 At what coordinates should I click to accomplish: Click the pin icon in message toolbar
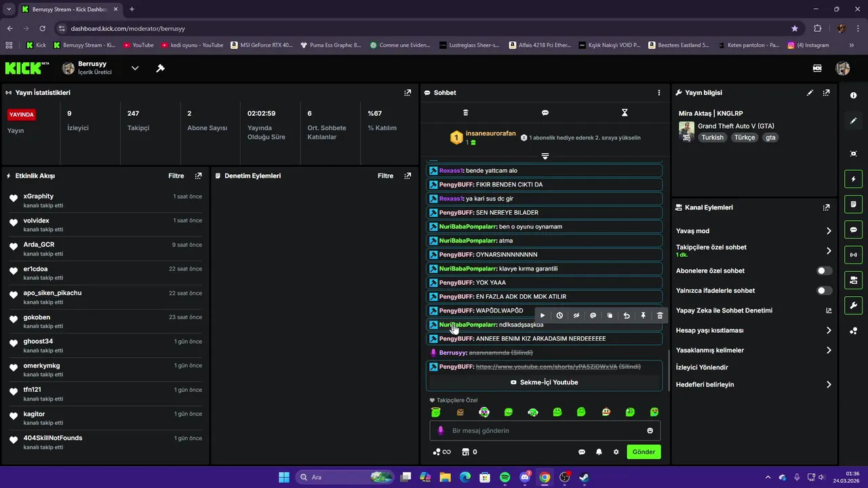[x=644, y=315]
